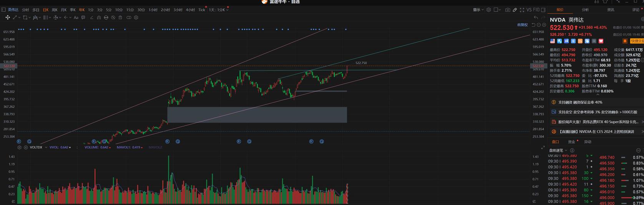Open the shape tool dropdown arrow
This screenshot has width=644, height=205.
(x=30, y=17)
